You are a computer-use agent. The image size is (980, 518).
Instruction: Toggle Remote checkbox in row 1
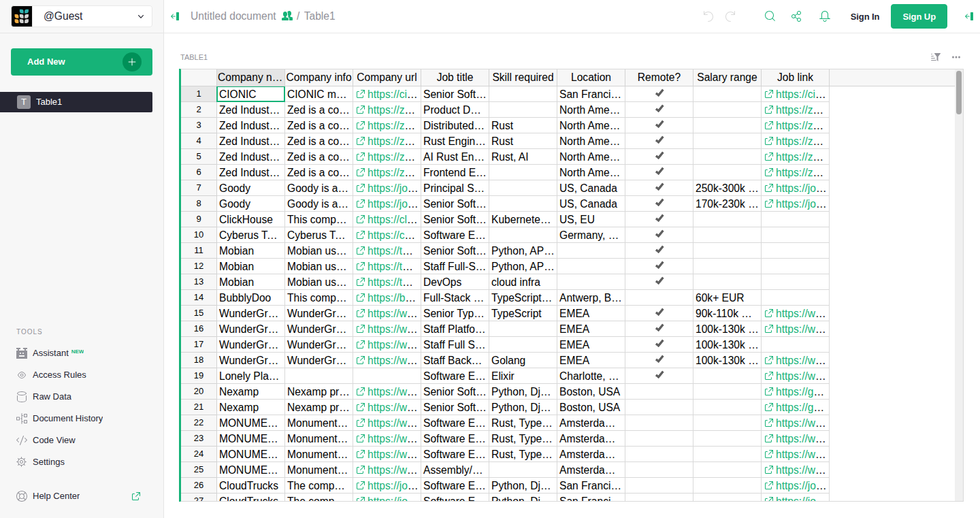coord(659,93)
